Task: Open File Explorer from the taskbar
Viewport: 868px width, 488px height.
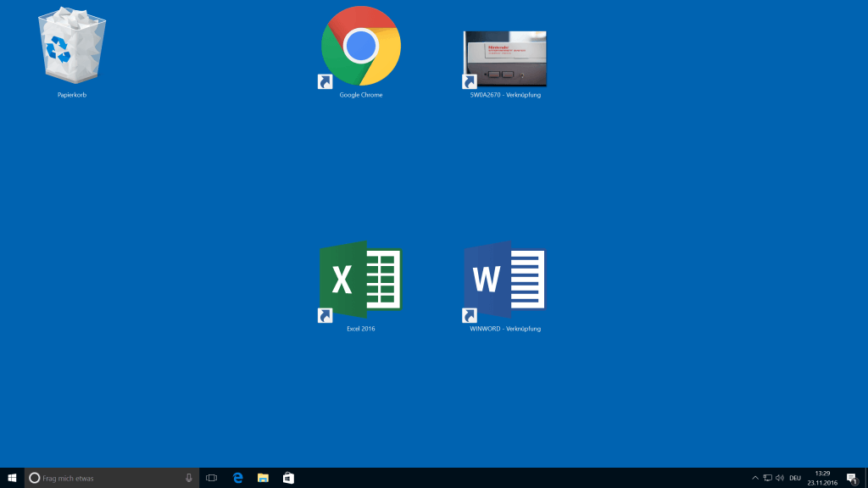Action: [264, 477]
